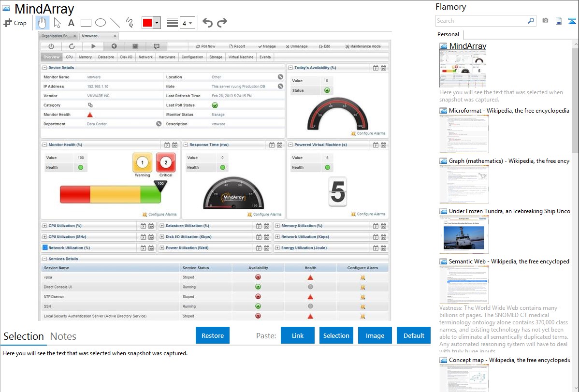Collapse the Services Details section
579x392 pixels.
click(44, 259)
